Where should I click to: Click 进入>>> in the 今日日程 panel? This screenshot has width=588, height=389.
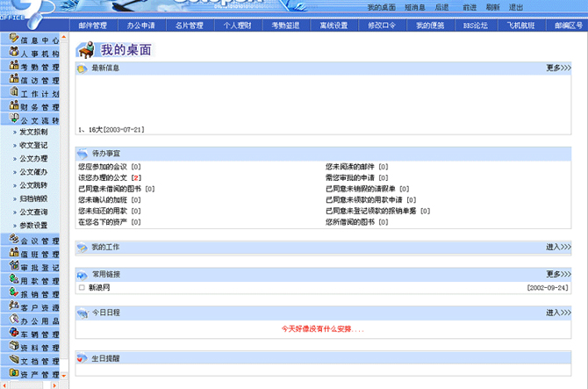[x=558, y=313]
